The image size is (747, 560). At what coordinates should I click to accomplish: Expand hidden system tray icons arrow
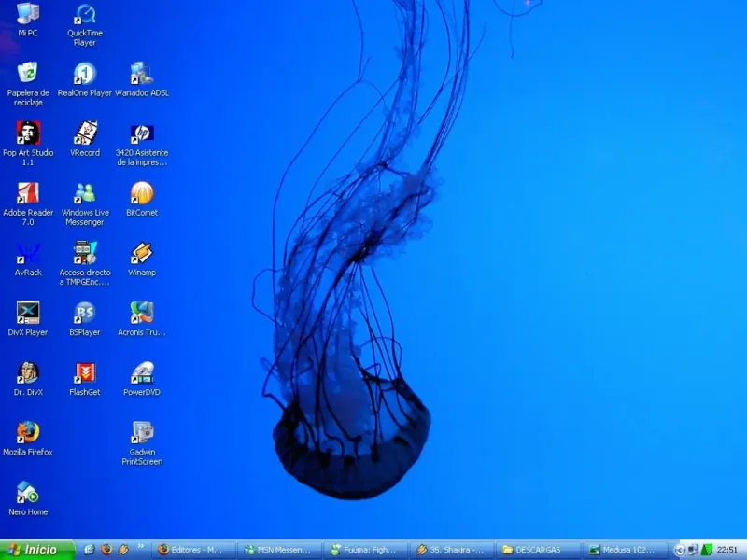[x=680, y=550]
